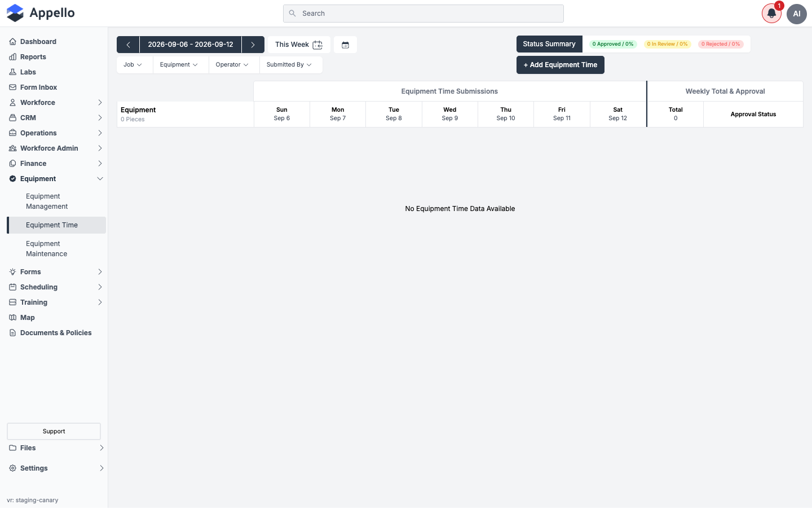Click the Files folder icon
The height and width of the screenshot is (518, 812).
[x=12, y=448]
